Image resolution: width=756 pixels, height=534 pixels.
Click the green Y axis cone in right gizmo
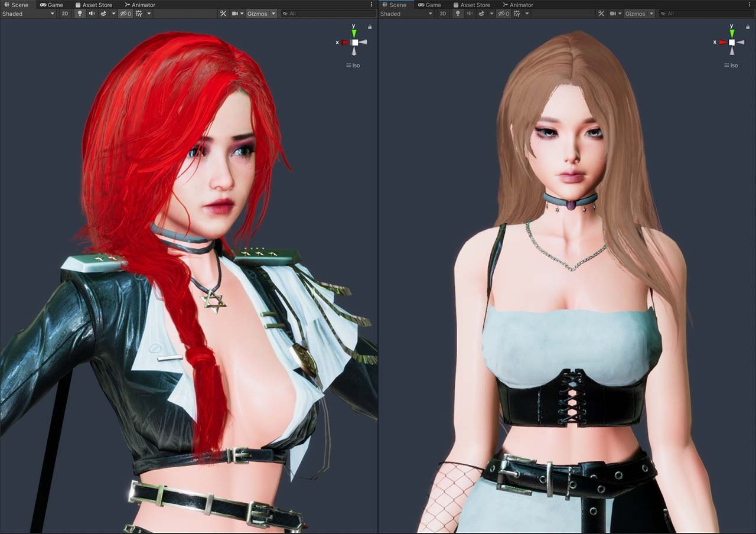pos(732,33)
